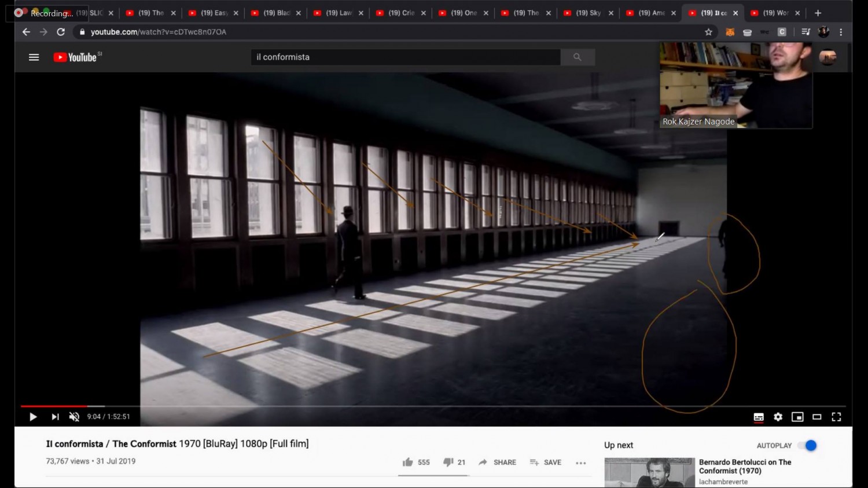Enter full screen mode

coord(836,417)
